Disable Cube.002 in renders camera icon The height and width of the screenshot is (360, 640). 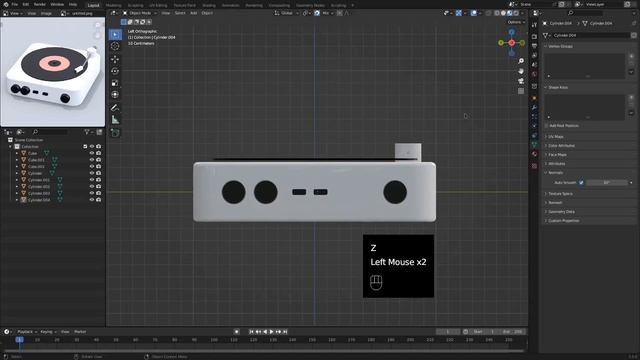pos(98,167)
